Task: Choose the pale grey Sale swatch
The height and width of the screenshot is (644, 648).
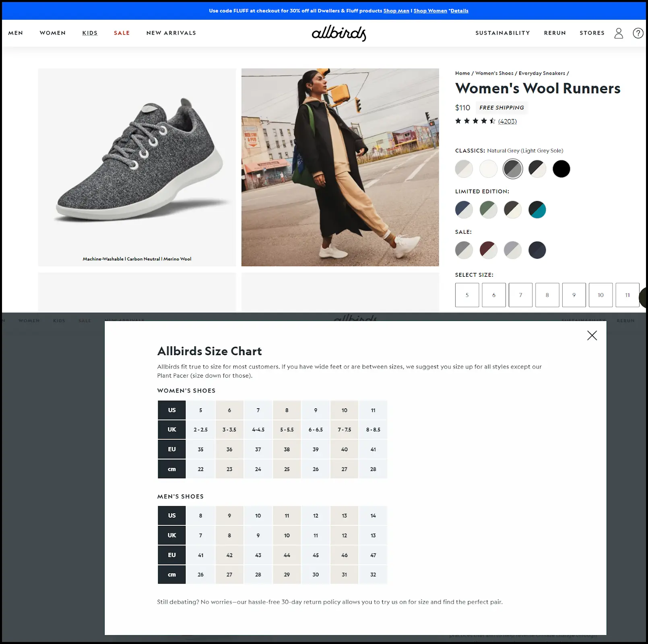Action: click(x=513, y=250)
